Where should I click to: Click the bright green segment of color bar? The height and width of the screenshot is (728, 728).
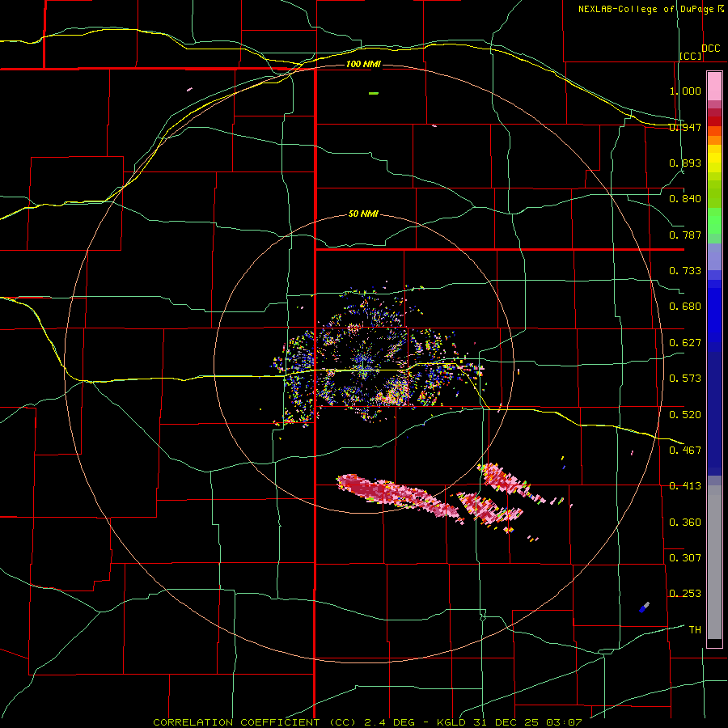(714, 221)
